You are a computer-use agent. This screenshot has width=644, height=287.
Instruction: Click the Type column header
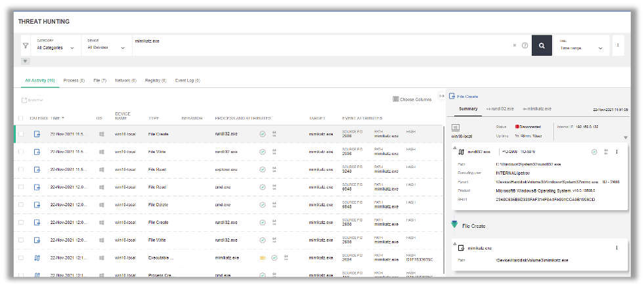coord(154,118)
